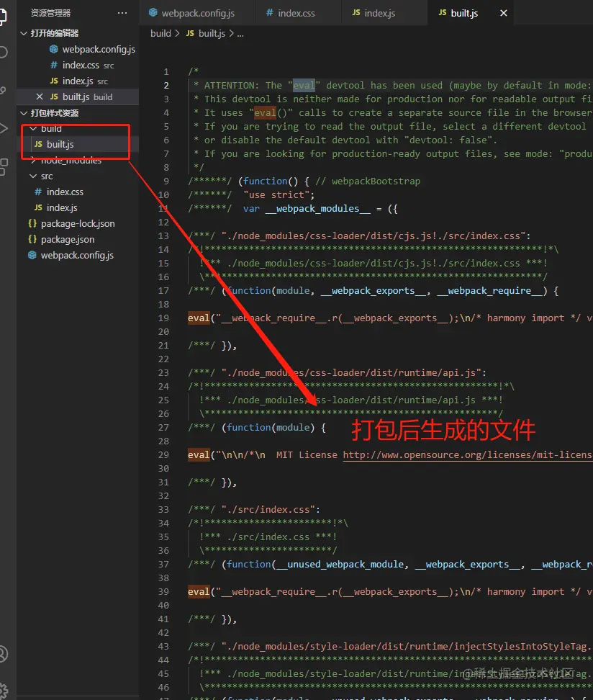Open index.js src in open editors

click(x=79, y=81)
